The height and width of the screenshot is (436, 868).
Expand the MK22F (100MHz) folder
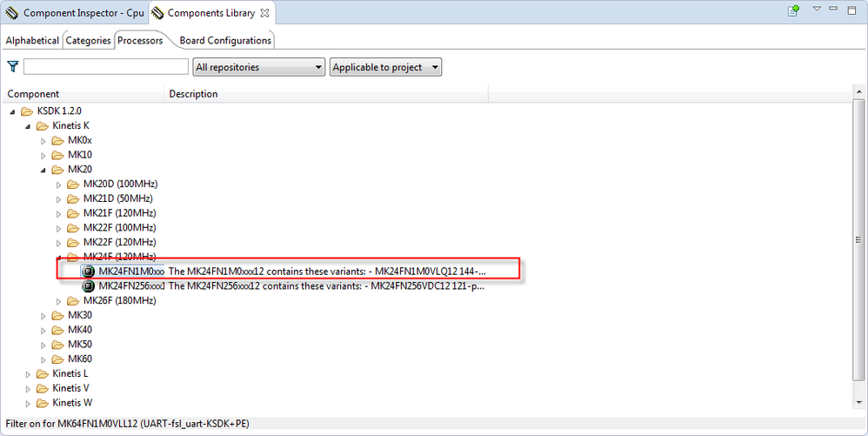click(x=58, y=228)
